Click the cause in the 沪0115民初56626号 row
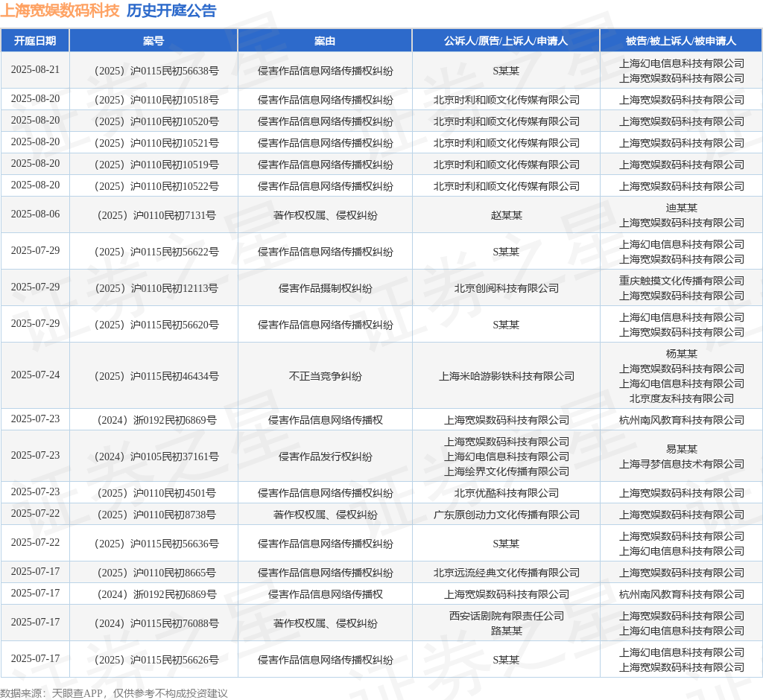 pyautogui.click(x=325, y=660)
